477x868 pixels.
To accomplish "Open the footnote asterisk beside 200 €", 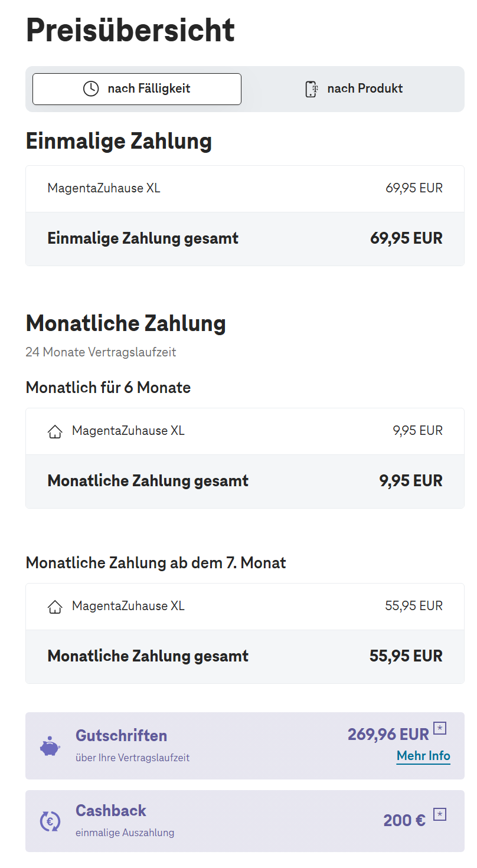I will 440,814.
